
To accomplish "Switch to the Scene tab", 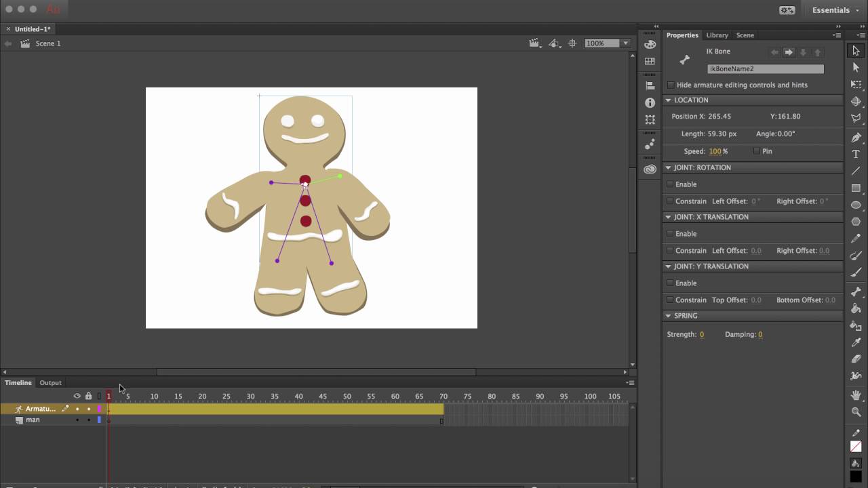I will point(745,35).
